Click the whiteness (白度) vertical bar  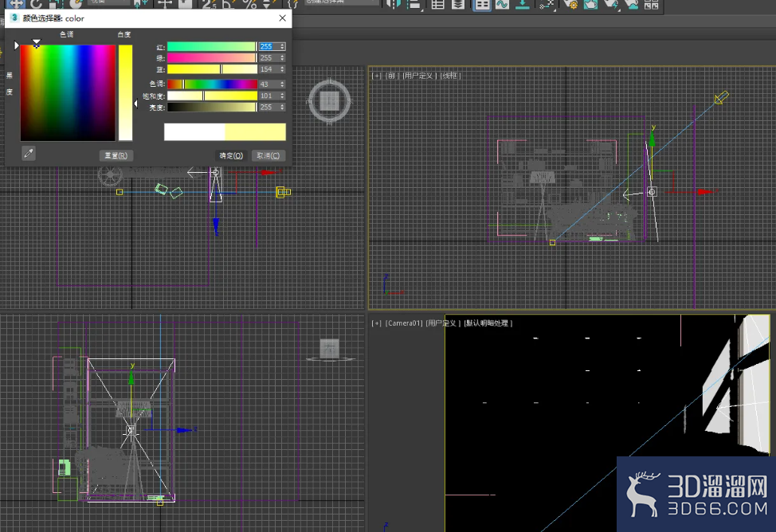tap(125, 92)
